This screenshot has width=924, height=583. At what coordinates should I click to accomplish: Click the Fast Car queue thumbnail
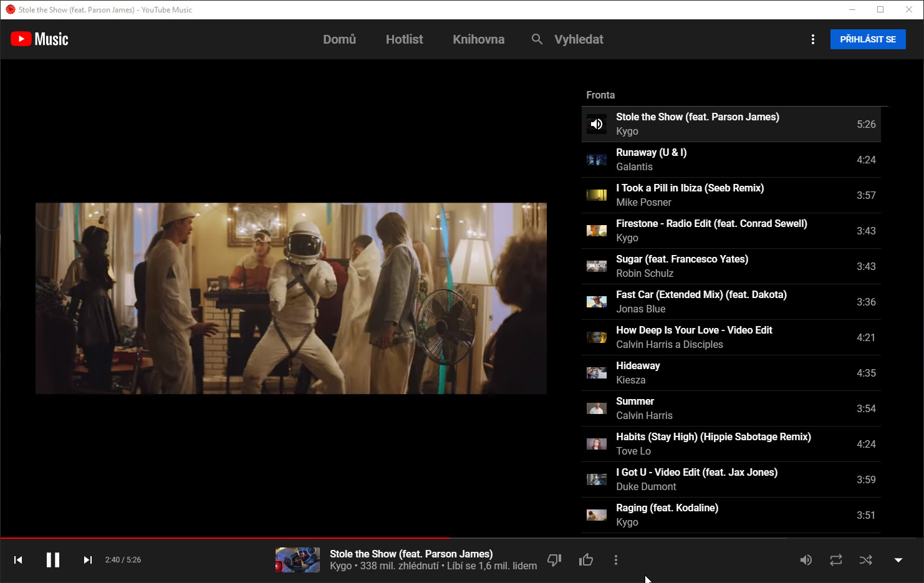click(x=597, y=302)
